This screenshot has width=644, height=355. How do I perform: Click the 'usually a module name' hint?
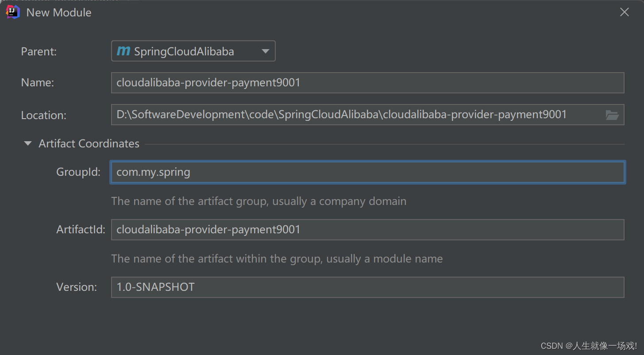tap(385, 259)
